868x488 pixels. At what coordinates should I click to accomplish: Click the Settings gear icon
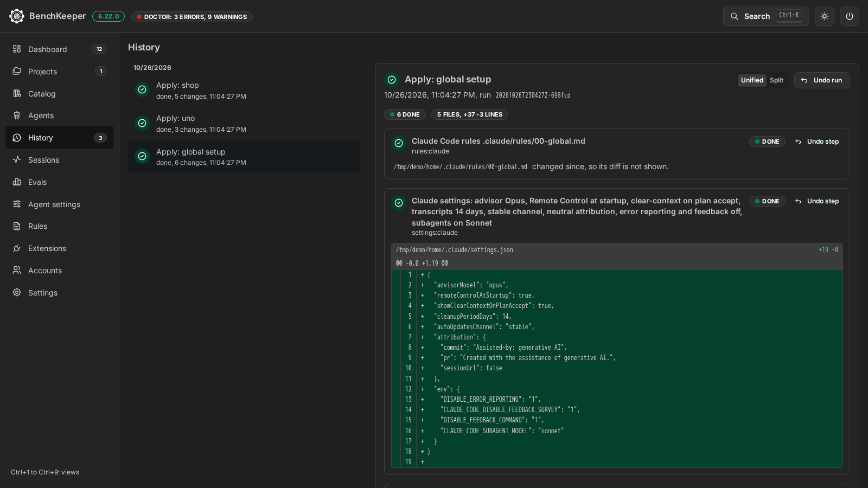click(x=17, y=293)
